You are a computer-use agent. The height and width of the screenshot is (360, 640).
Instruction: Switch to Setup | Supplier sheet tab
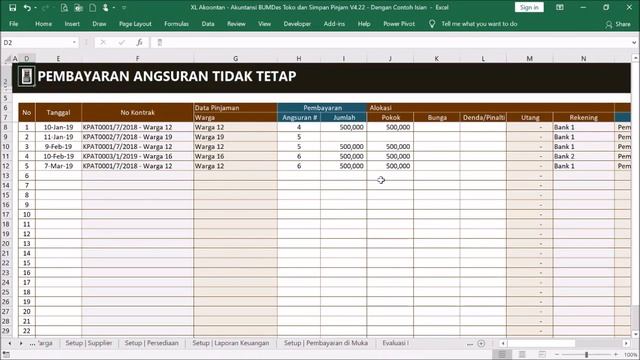(x=89, y=343)
